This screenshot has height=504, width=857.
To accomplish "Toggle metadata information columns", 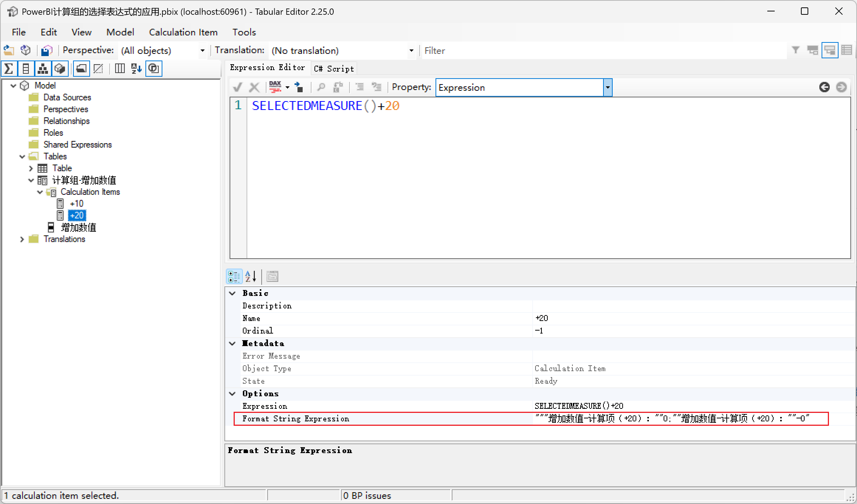I will tap(120, 69).
